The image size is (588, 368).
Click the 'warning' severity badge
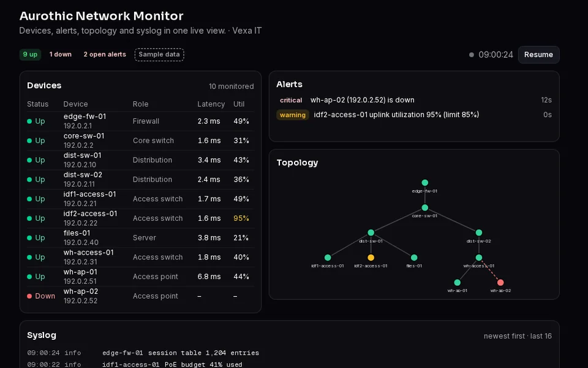pos(293,115)
